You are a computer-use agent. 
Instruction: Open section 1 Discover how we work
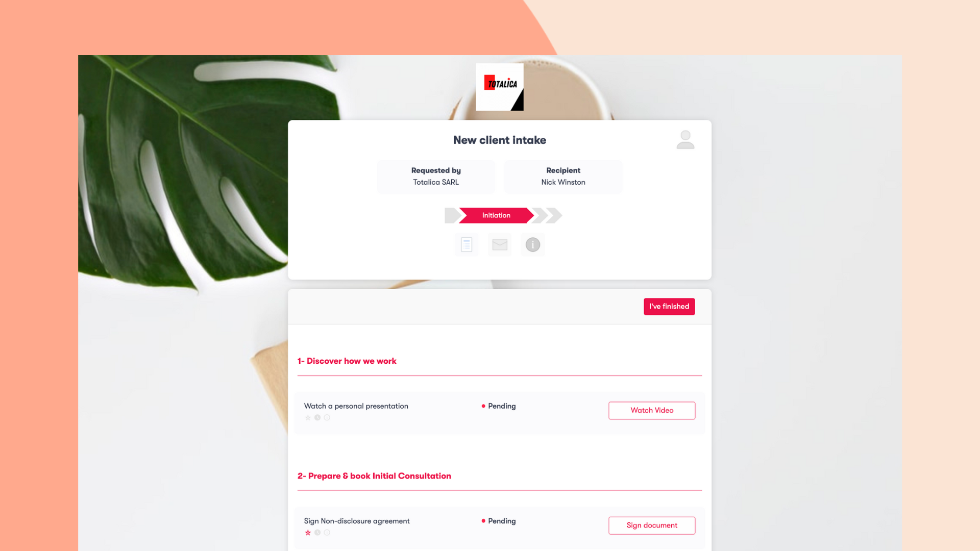(x=347, y=361)
